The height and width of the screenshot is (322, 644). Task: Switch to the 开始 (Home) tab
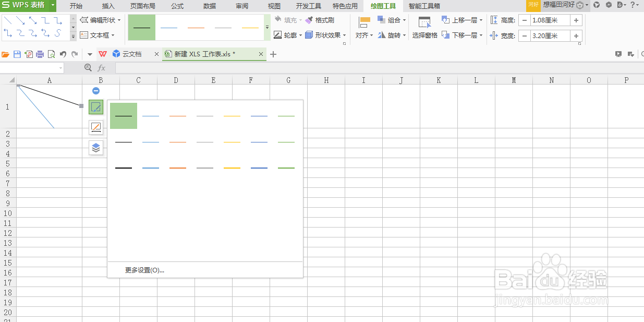click(76, 6)
